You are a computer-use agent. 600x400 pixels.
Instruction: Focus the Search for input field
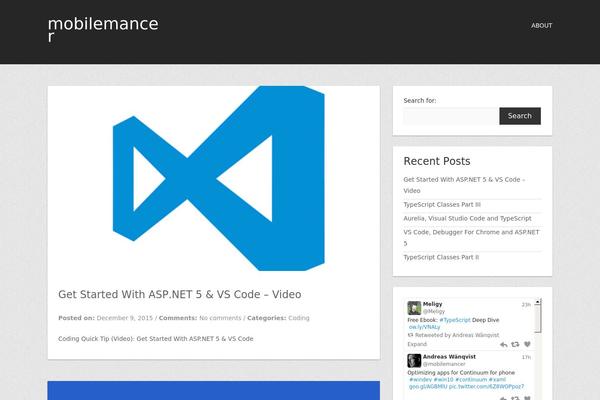[450, 116]
